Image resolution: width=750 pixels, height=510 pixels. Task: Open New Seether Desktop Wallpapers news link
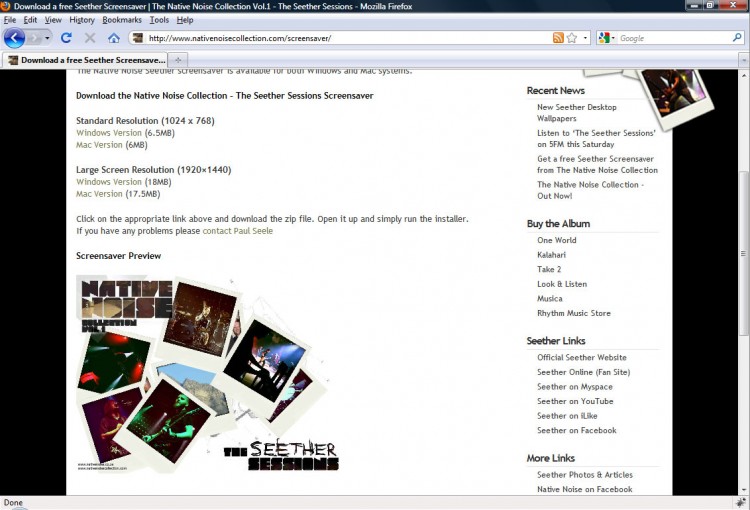(x=576, y=113)
